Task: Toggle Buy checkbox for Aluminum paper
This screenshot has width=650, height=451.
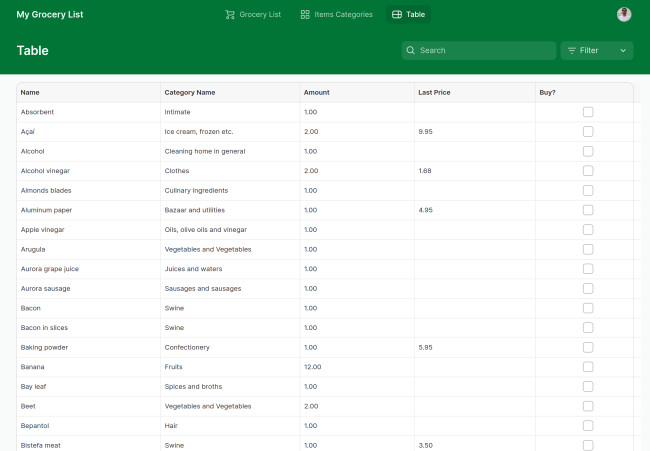Action: point(588,210)
